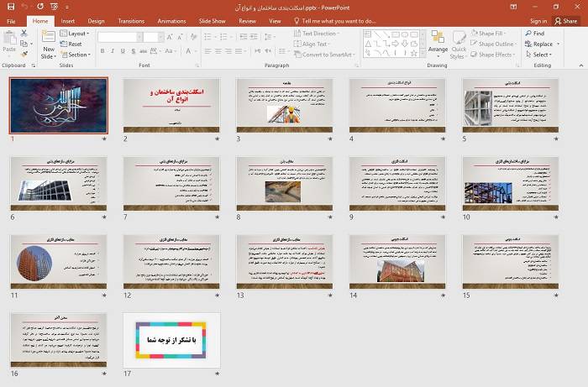
Task: Toggle Underline formatting button
Action: click(123, 51)
